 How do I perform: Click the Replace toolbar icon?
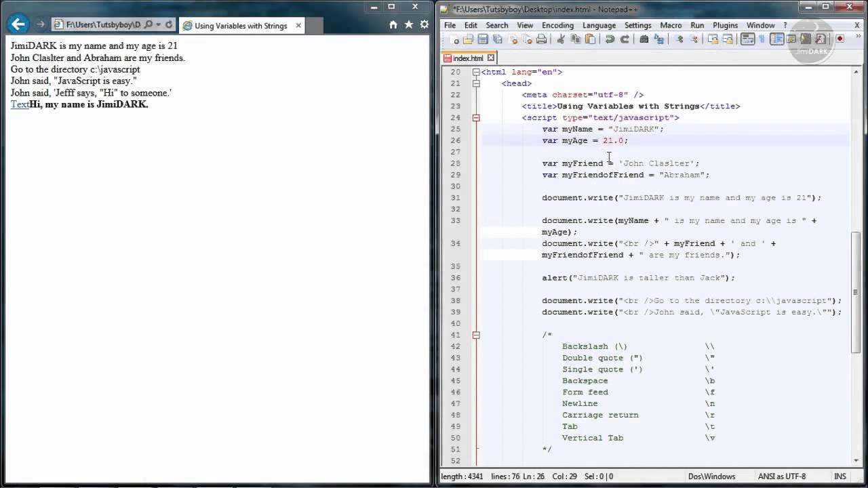[658, 39]
